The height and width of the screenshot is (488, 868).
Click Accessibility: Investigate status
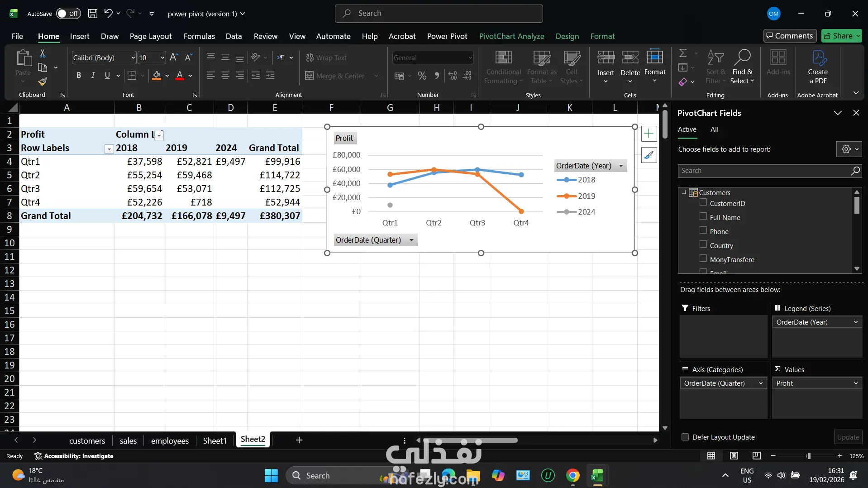tap(74, 456)
